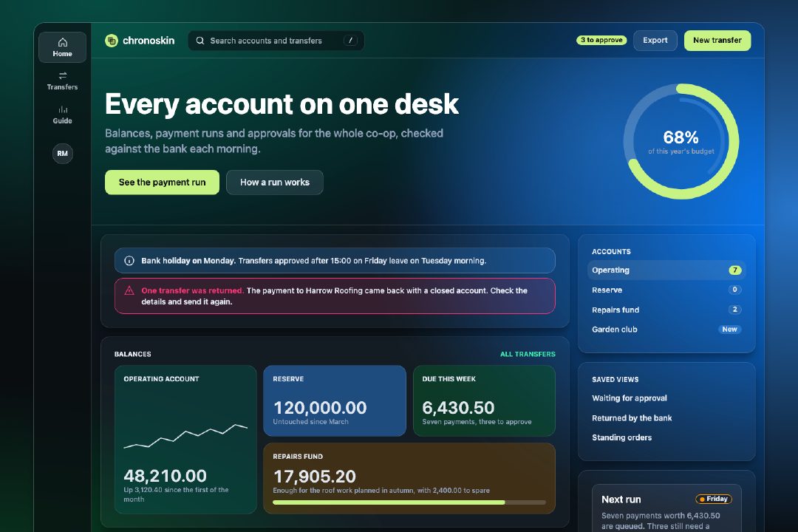This screenshot has width=798, height=532.
Task: Start a New transfer
Action: click(717, 40)
